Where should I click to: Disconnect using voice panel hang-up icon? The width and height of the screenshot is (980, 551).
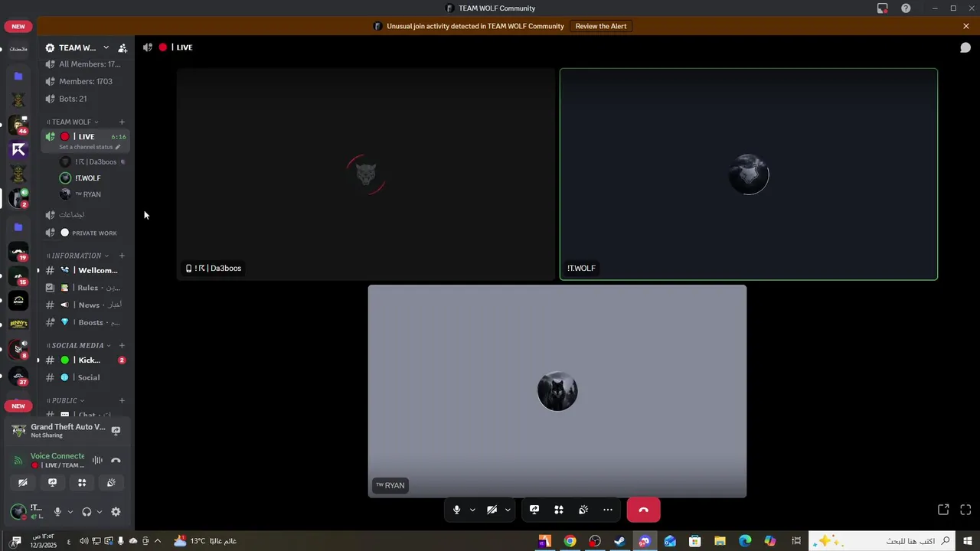coord(116,460)
